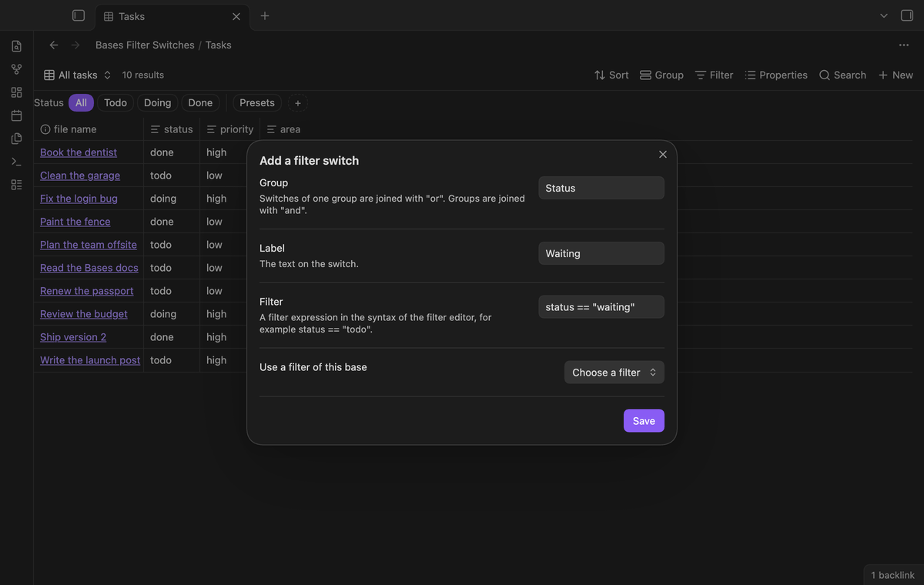Screen dimensions: 924x585
Task: Open the Book the dentist note
Action: pos(79,152)
